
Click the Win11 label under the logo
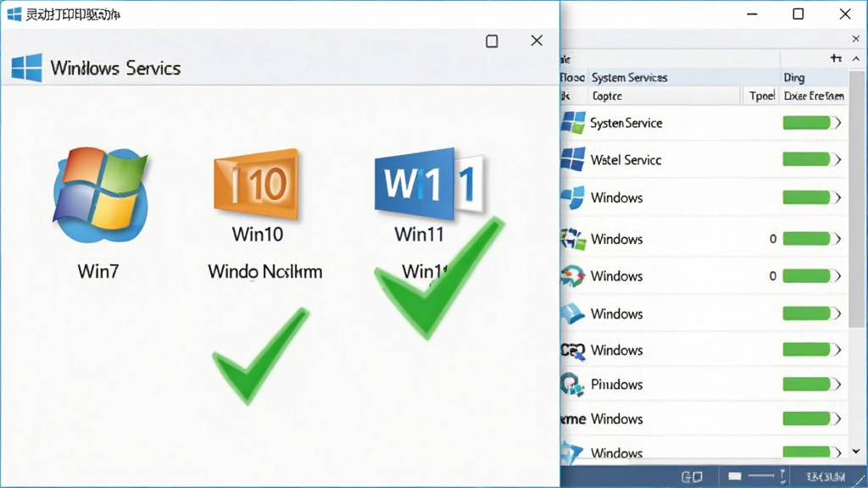pyautogui.click(x=419, y=234)
